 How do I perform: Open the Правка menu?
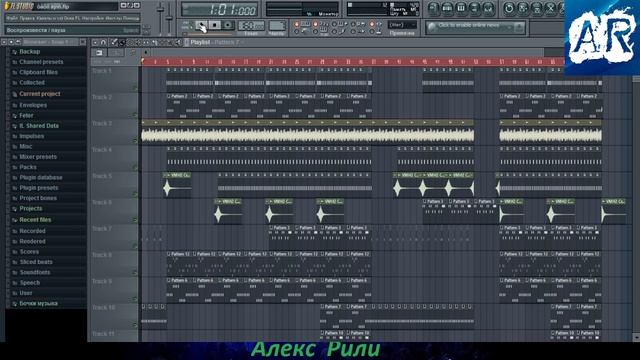click(x=27, y=18)
